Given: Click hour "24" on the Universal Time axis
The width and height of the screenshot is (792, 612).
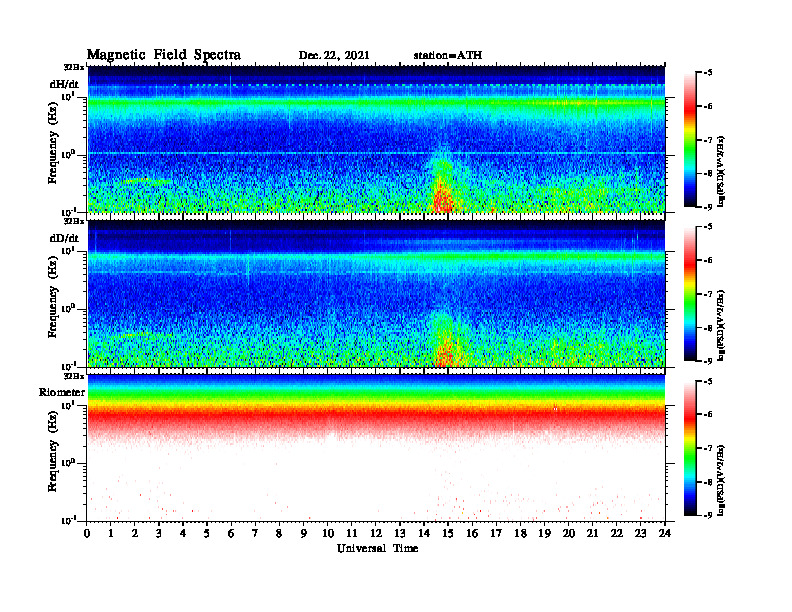Looking at the screenshot, I should tap(665, 534).
